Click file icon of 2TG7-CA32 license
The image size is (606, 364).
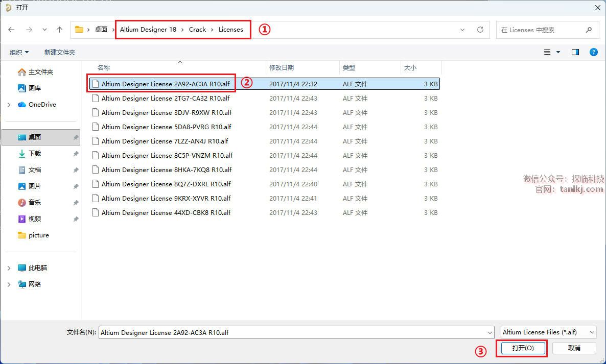tap(95, 98)
